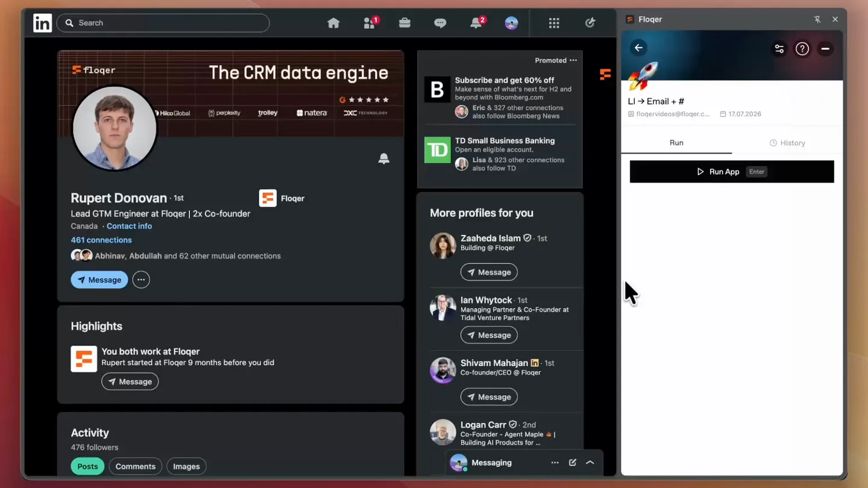Message Zaaheda Islam

click(489, 272)
